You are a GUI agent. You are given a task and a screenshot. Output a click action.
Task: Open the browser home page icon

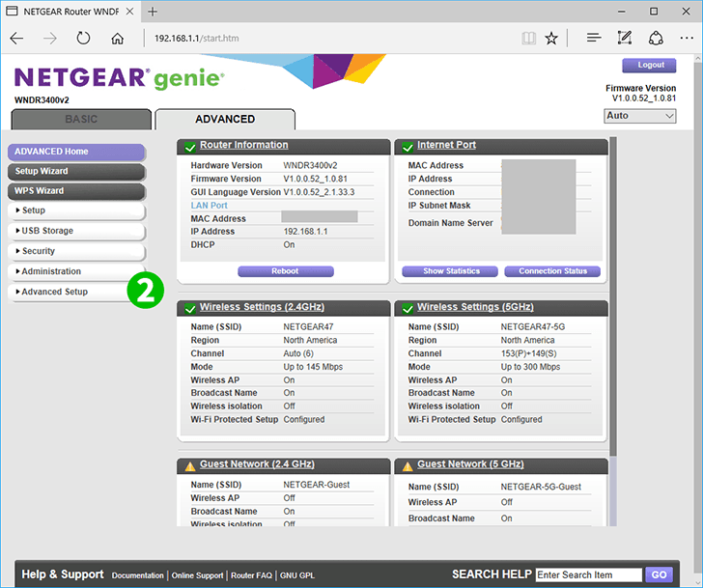coord(118,39)
